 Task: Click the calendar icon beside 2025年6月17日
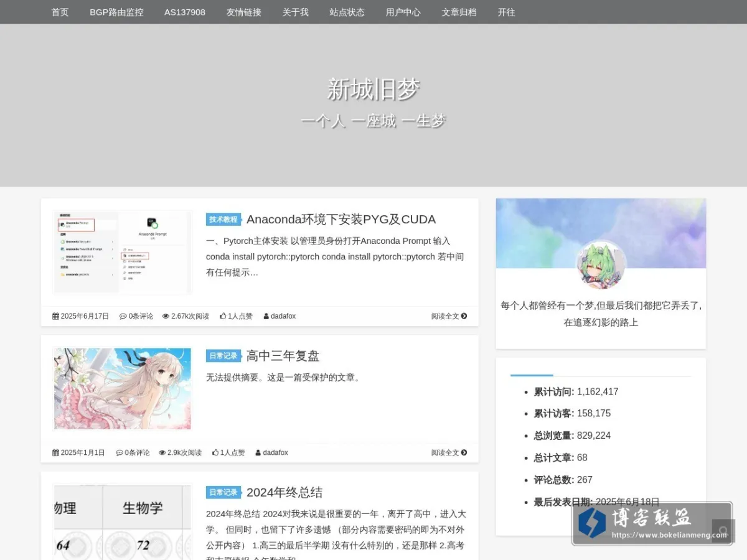click(55, 316)
